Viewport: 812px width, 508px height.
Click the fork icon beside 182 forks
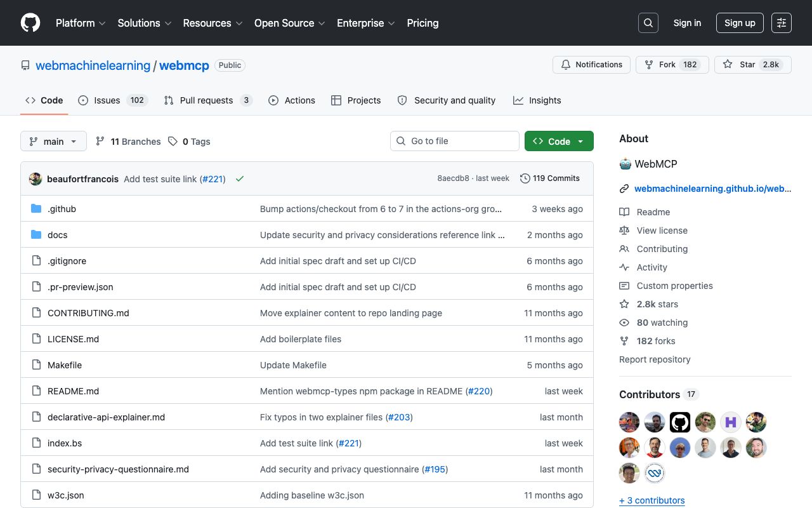624,341
